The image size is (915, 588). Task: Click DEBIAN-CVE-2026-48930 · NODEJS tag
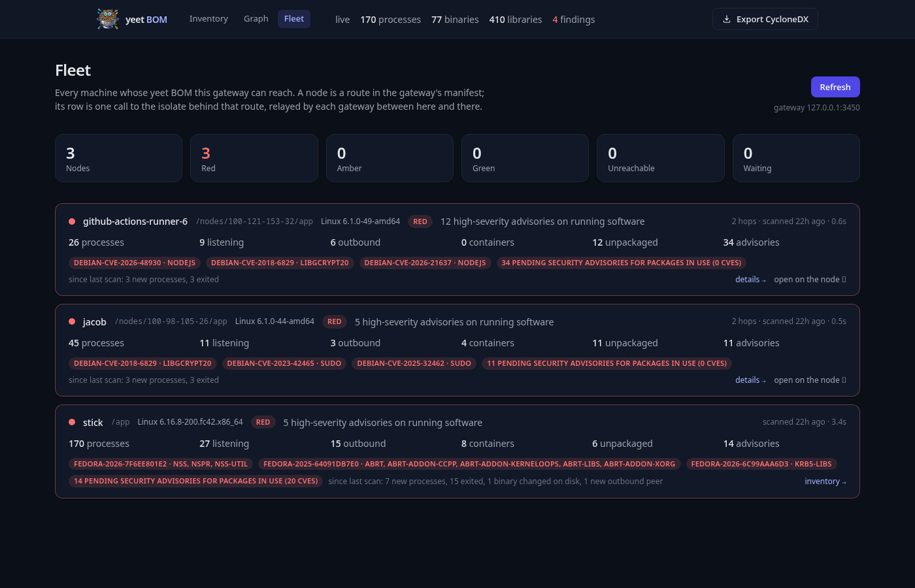point(135,263)
